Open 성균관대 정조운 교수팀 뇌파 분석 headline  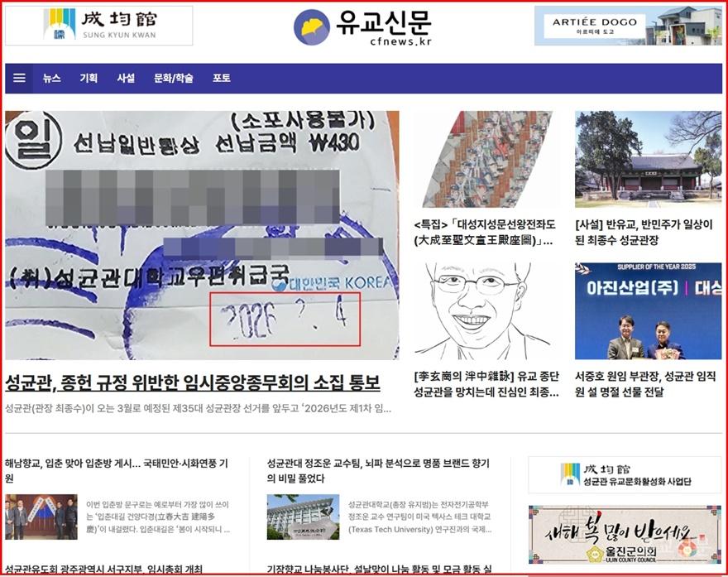coord(378,470)
